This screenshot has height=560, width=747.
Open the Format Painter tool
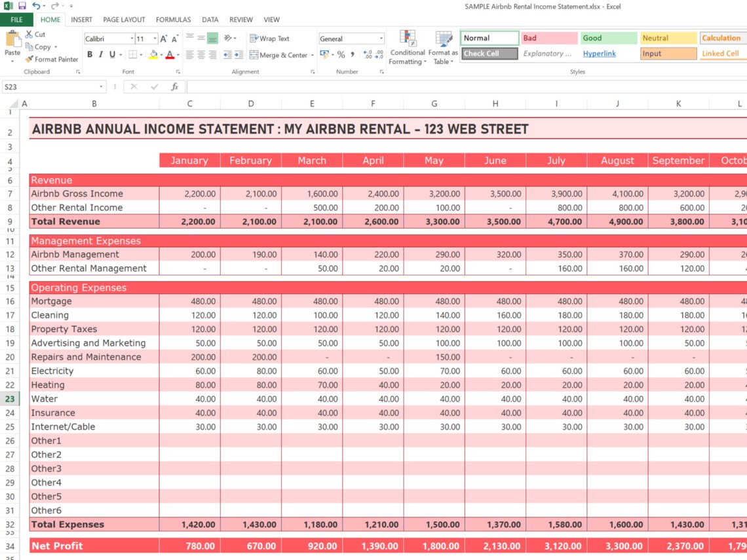[x=52, y=60]
